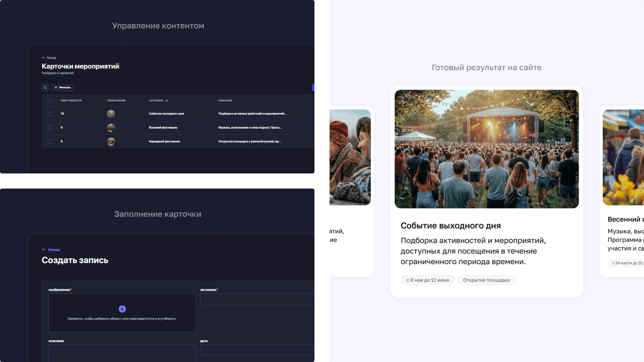Open search in the Карточки мероприятий list
Image resolution: width=644 pixels, height=362 pixels.
(x=45, y=87)
